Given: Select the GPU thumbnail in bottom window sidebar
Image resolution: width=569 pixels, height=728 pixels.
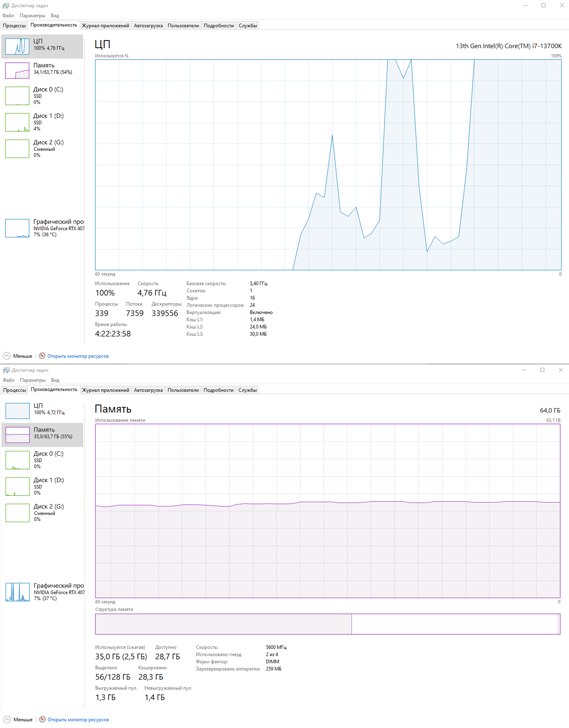Looking at the screenshot, I should click(x=17, y=592).
